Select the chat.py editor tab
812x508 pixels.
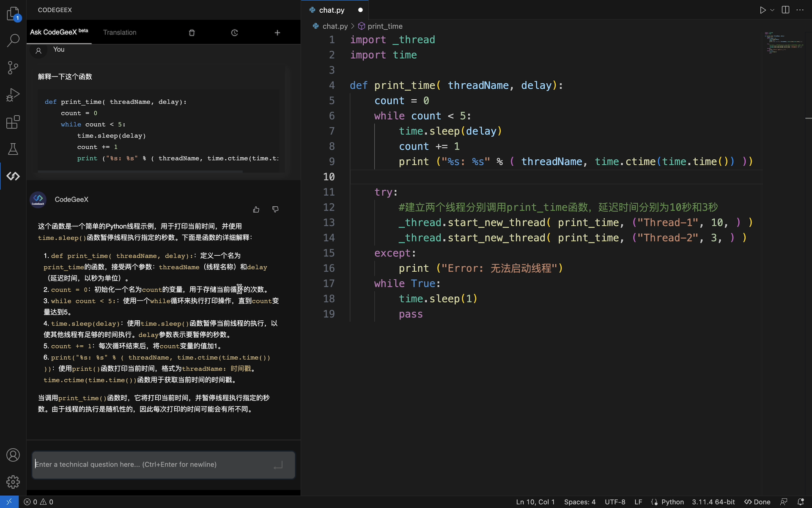(x=331, y=10)
